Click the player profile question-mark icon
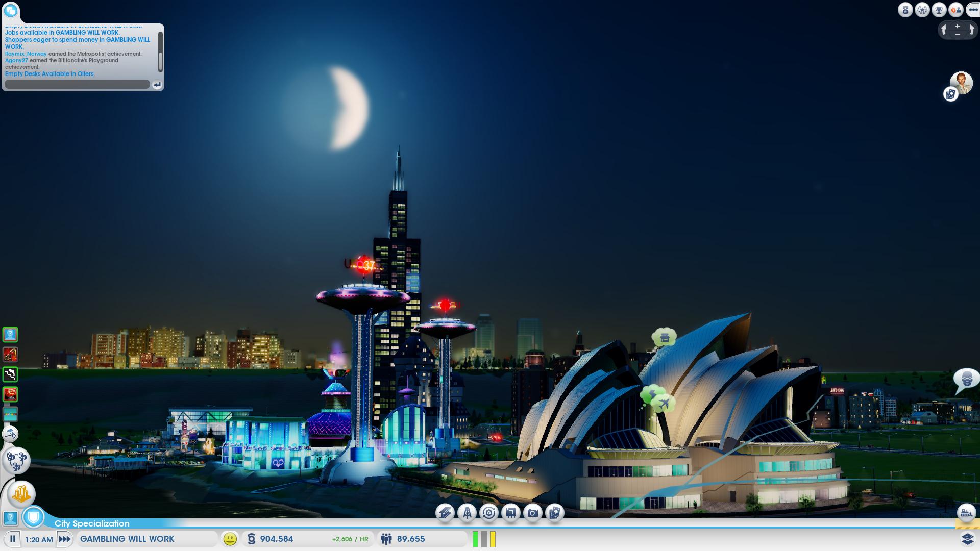The height and width of the screenshot is (551, 980). 10,518
